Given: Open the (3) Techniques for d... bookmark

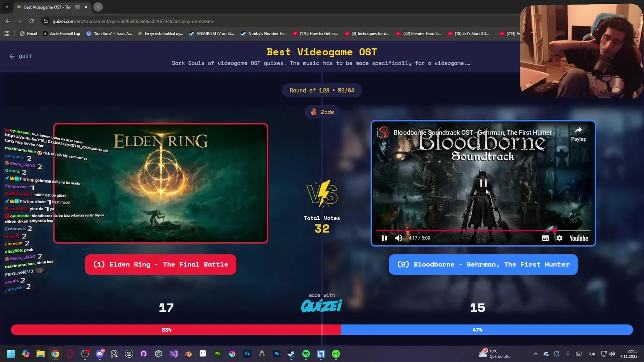Looking at the screenshot, I should point(367,34).
